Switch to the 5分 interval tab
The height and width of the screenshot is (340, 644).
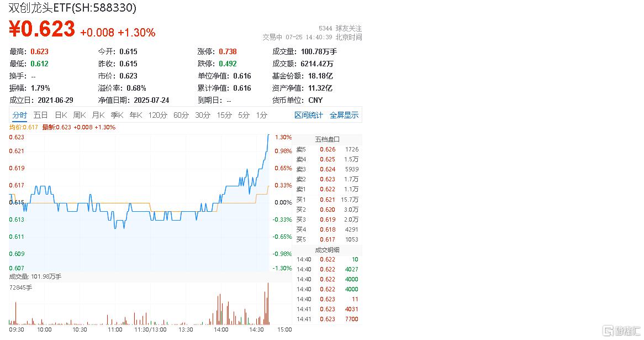coord(244,115)
